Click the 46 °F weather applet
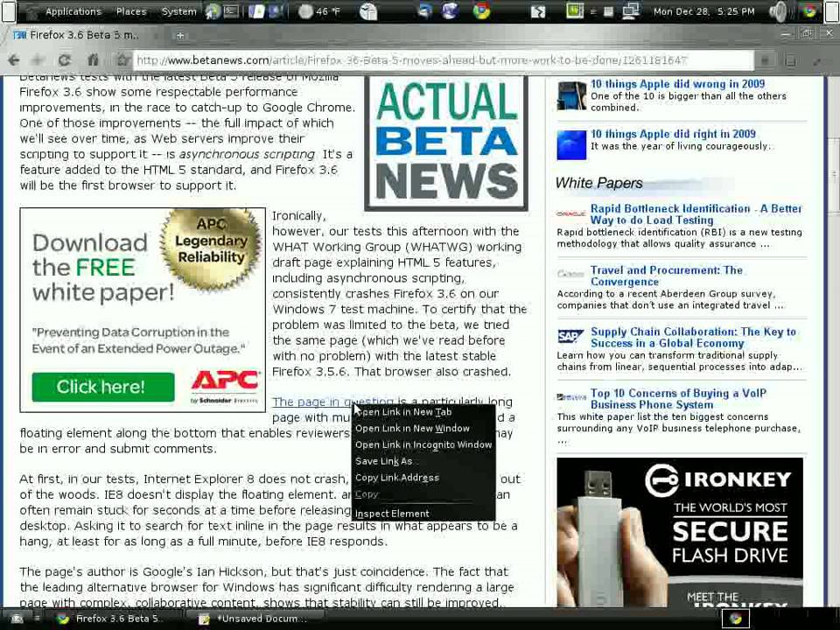This screenshot has height=630, width=840. tap(318, 11)
